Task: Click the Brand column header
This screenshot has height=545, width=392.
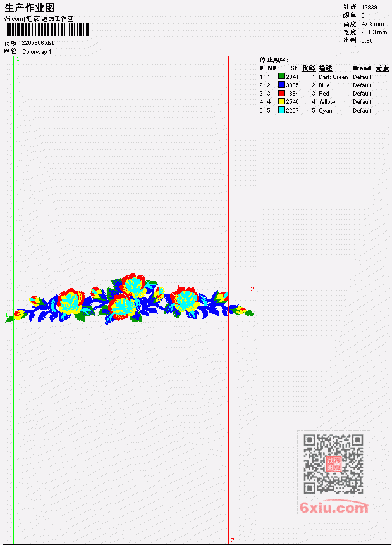Action: point(362,68)
